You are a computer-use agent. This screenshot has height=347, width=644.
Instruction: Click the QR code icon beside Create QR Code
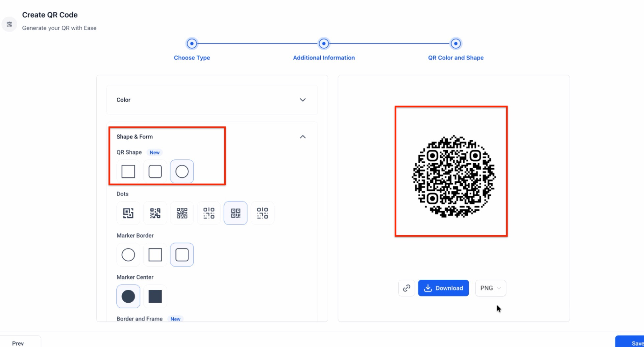pos(9,24)
